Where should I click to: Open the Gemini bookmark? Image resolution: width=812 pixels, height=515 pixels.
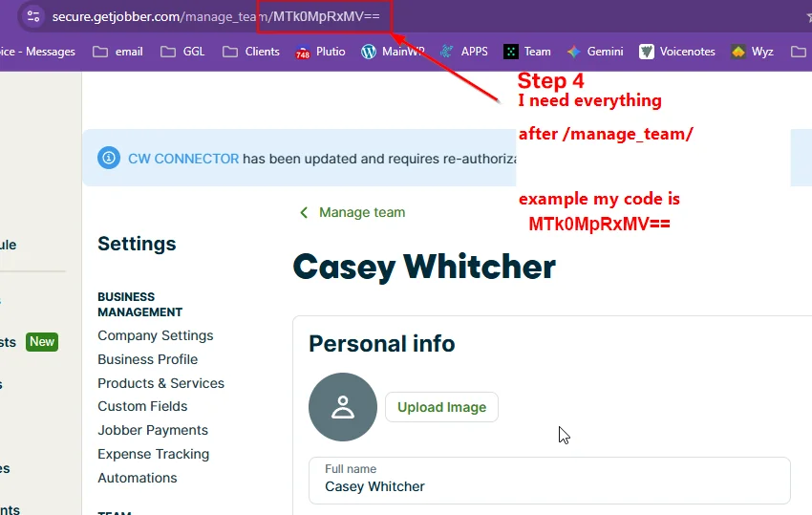click(595, 52)
